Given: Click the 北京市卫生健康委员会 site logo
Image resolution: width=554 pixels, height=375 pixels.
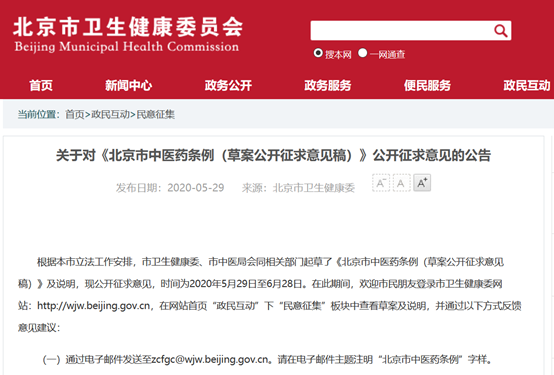Looking at the screenshot, I should [128, 27].
